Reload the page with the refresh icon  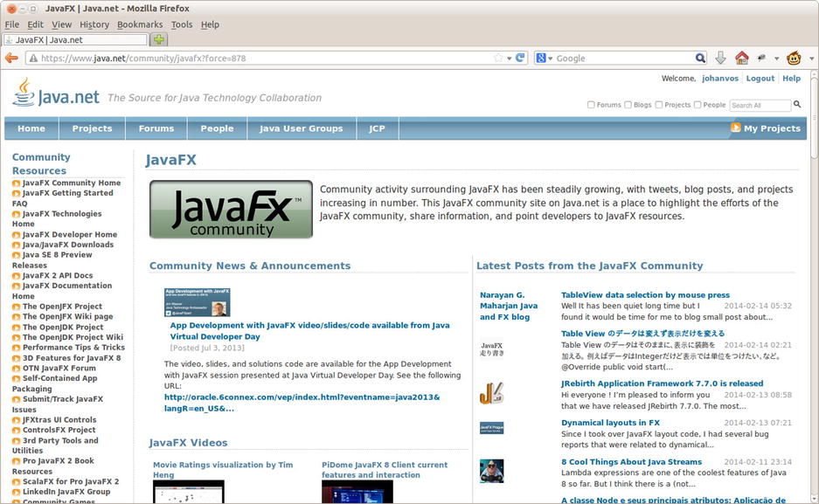coord(520,58)
